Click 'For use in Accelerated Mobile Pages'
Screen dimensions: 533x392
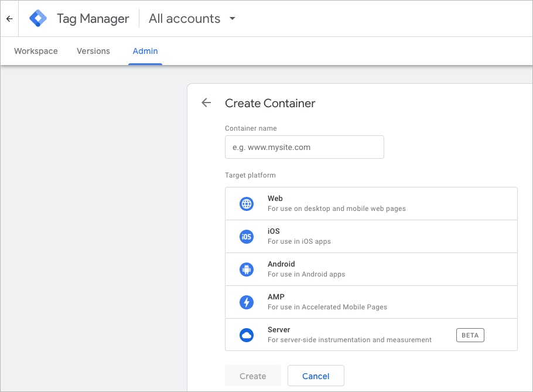pyautogui.click(x=327, y=307)
